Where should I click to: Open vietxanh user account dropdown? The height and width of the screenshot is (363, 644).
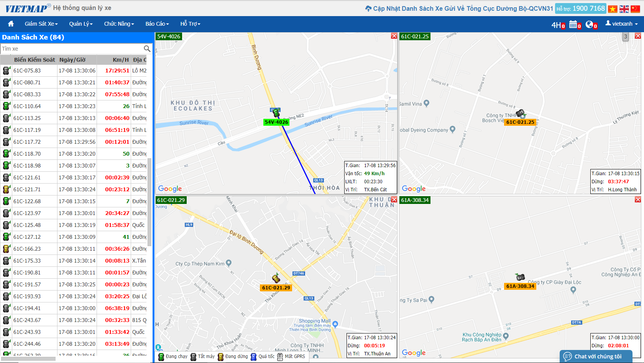pyautogui.click(x=622, y=24)
